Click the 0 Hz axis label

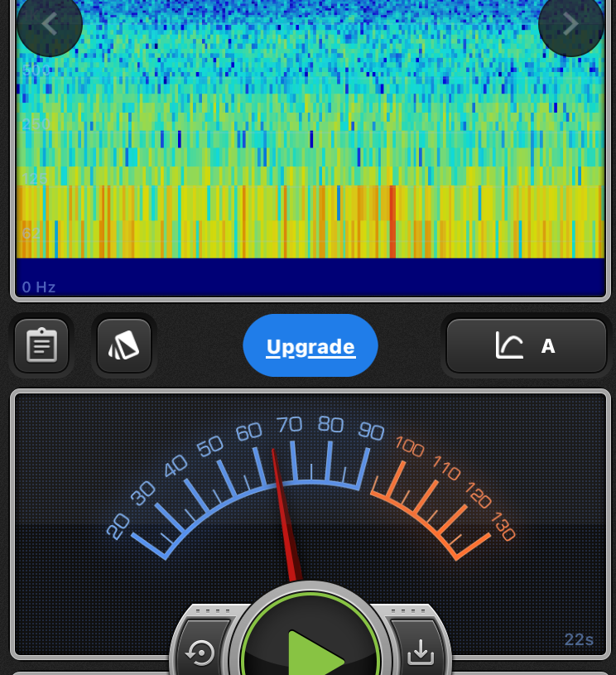tap(39, 287)
